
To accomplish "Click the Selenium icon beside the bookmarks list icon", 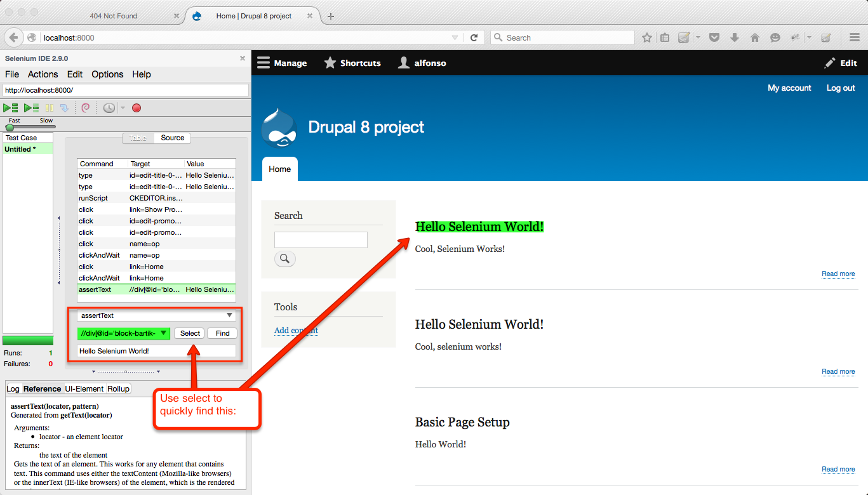I will point(684,37).
